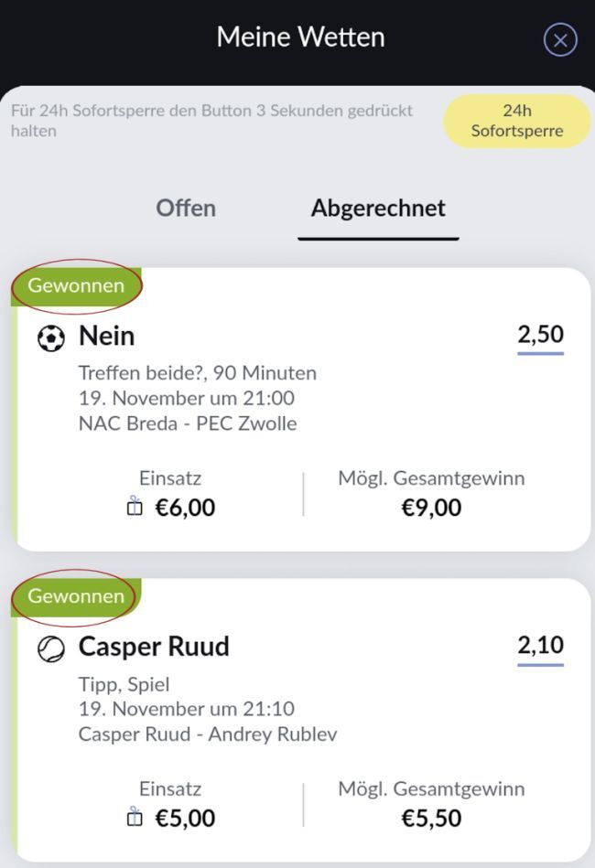
Task: Click the 2,10 odds value
Action: (x=540, y=645)
